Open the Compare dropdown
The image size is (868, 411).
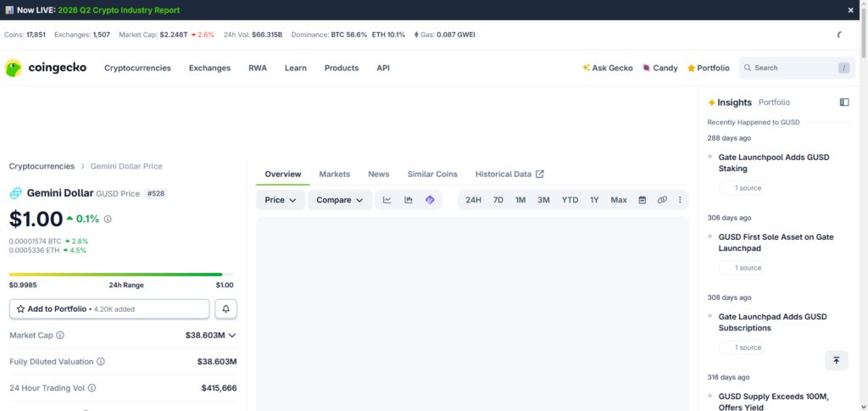point(340,200)
